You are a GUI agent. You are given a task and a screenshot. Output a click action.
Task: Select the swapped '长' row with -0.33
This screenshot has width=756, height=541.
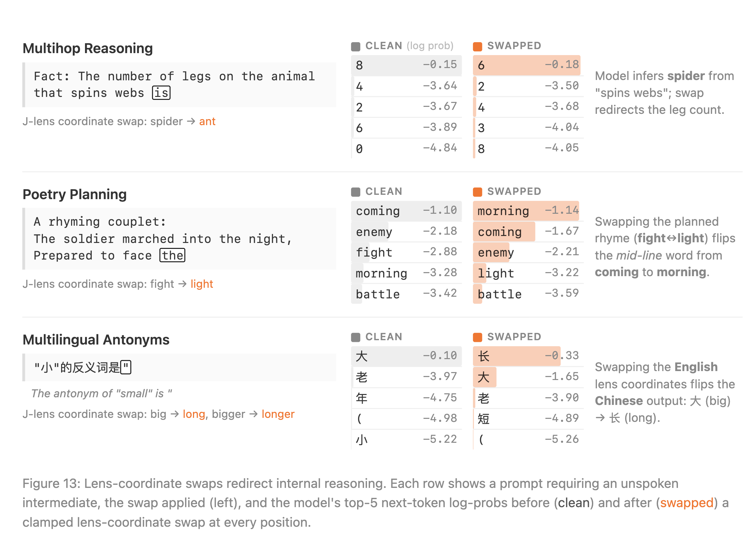[528, 356]
